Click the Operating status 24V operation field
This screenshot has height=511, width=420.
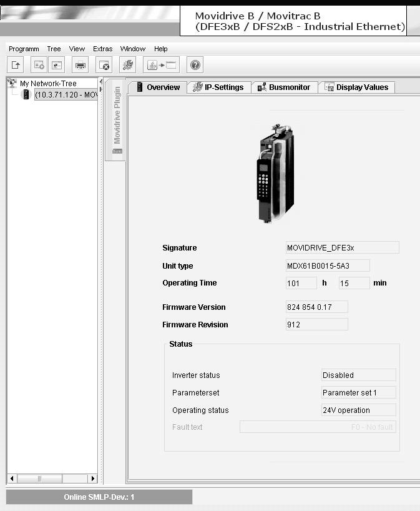pos(358,410)
